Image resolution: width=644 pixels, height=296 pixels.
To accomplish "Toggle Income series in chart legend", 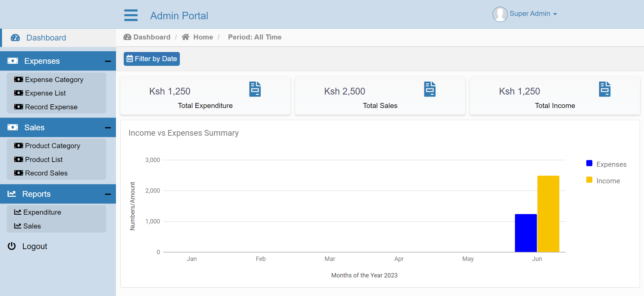I will (x=603, y=181).
